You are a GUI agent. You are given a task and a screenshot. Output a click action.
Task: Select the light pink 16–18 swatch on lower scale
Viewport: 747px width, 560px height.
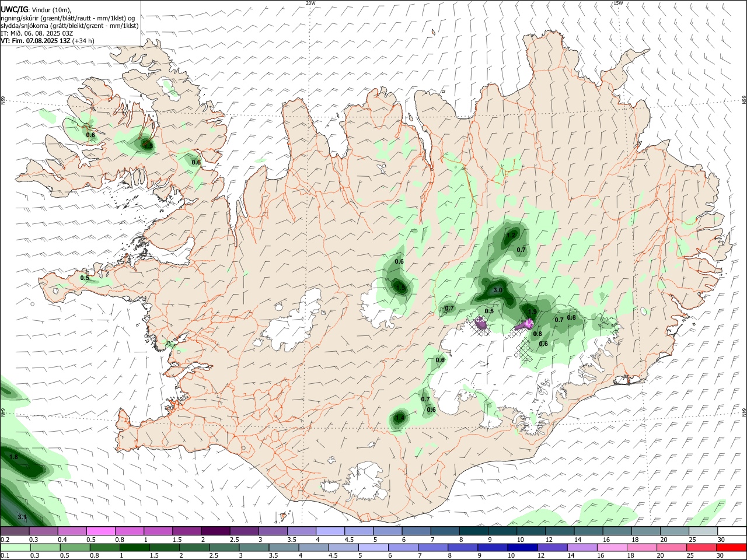click(x=611, y=547)
